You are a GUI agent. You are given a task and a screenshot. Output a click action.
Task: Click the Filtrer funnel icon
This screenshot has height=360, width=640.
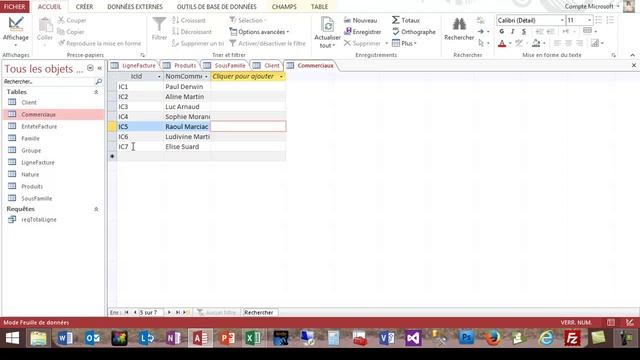[x=159, y=24]
